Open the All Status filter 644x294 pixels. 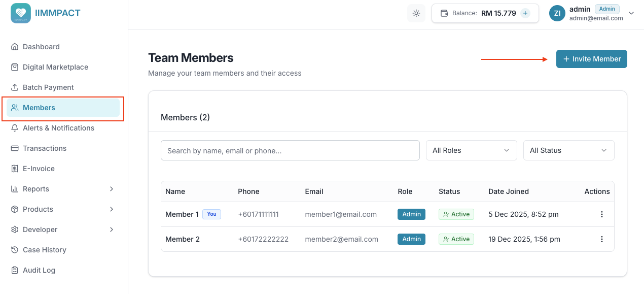(x=568, y=150)
